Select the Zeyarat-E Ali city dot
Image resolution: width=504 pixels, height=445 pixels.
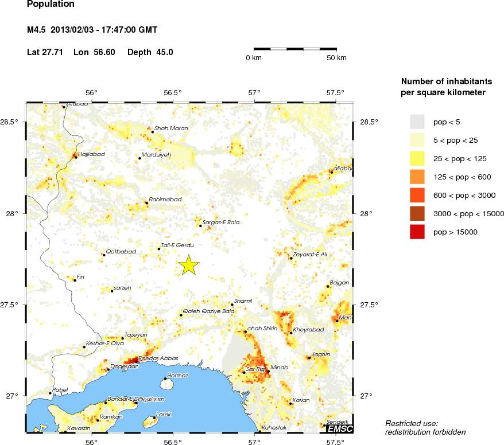[291, 258]
